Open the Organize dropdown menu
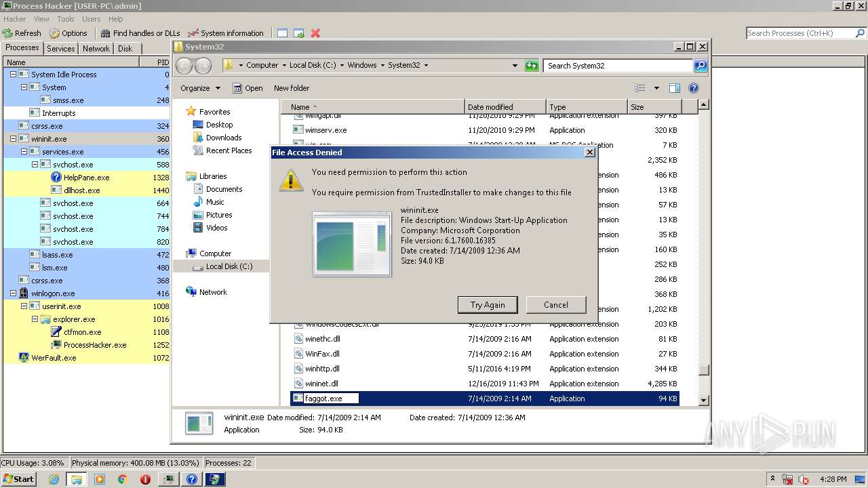 200,88
